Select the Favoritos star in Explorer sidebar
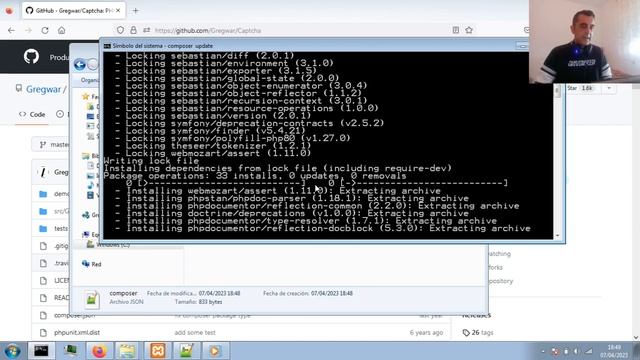The width and height of the screenshot is (640, 360). pyautogui.click(x=85, y=97)
